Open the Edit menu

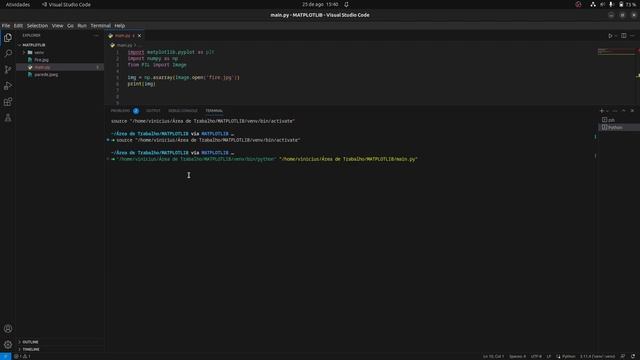pyautogui.click(x=18, y=25)
